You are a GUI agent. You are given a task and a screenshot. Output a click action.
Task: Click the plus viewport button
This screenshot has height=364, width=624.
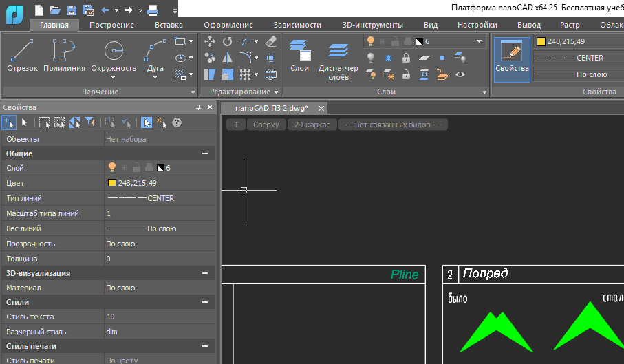pos(236,125)
